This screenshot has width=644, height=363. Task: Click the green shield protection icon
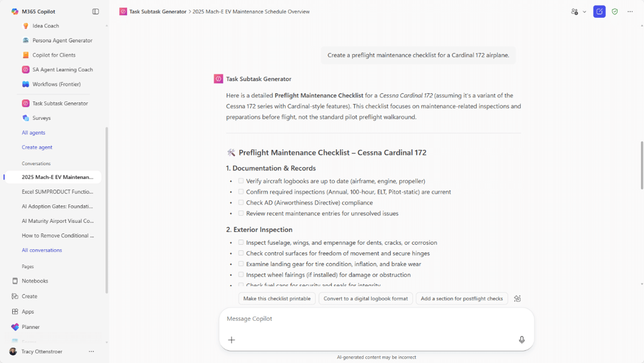[615, 12]
